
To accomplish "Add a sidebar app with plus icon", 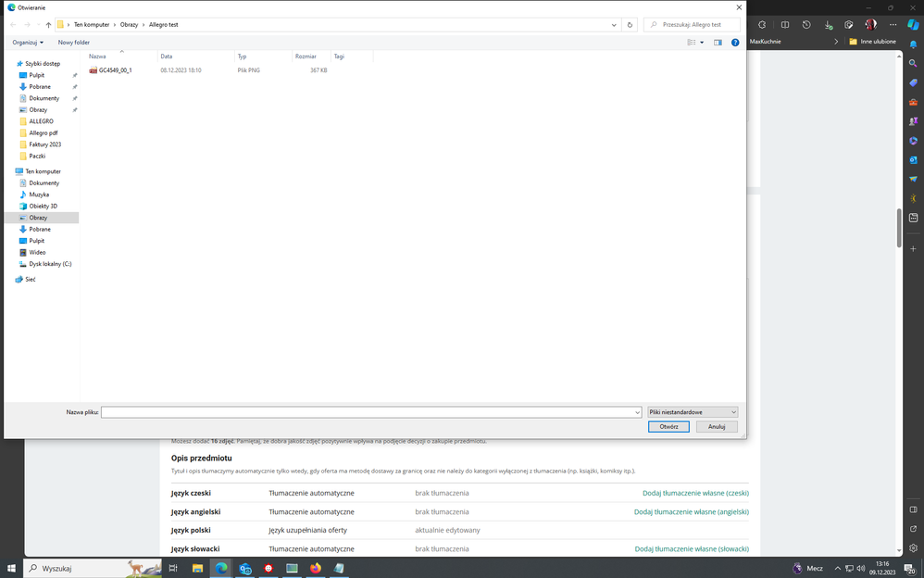I will point(913,249).
